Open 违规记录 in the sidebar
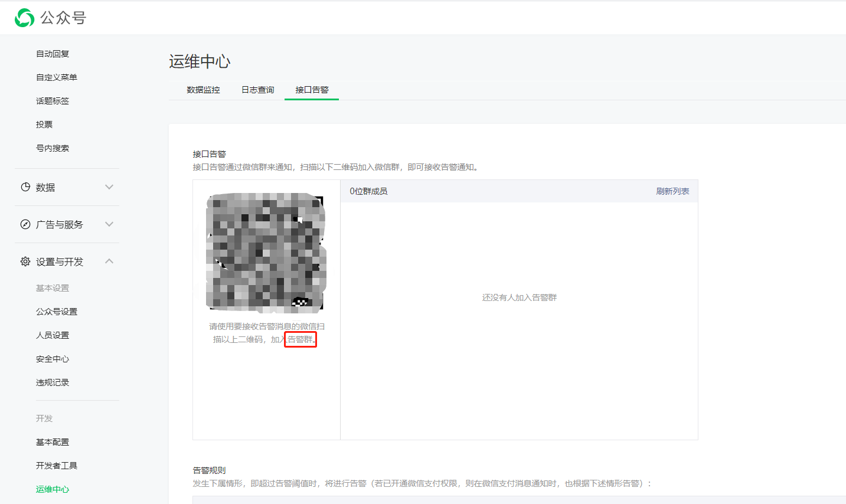 click(x=53, y=382)
